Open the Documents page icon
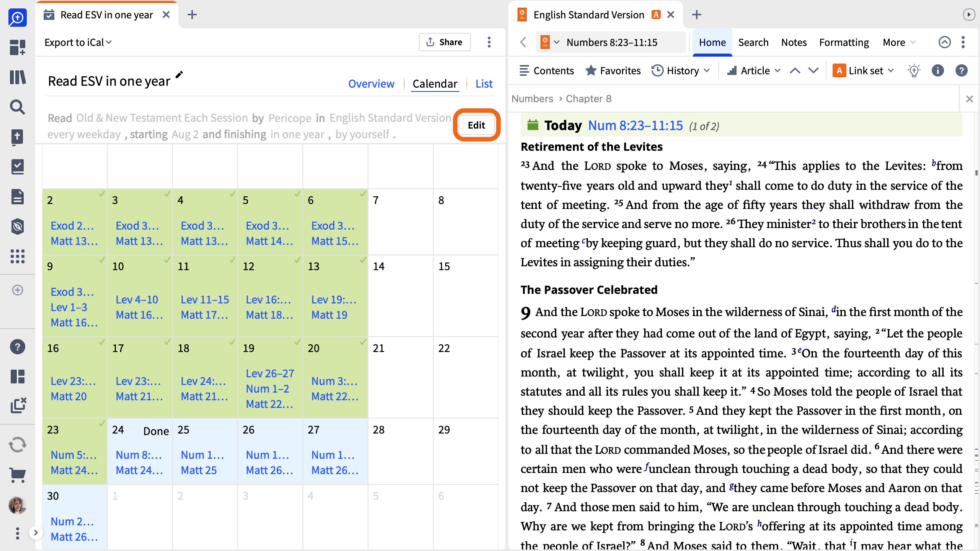Viewport: 980px width, 551px height. (18, 197)
